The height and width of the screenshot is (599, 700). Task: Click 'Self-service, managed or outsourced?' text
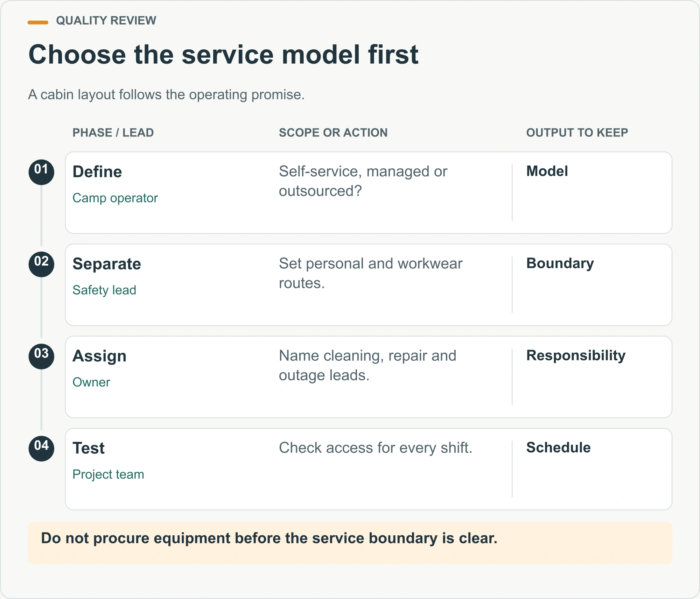click(363, 181)
